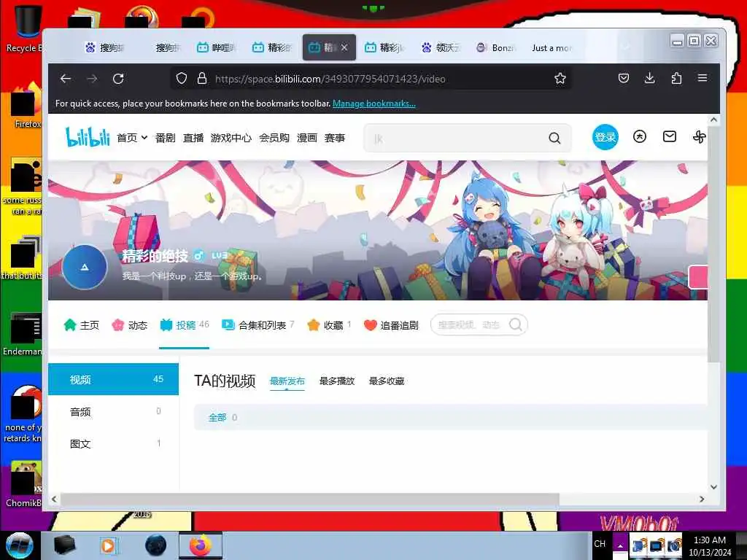Click the padlock site security icon

point(202,78)
